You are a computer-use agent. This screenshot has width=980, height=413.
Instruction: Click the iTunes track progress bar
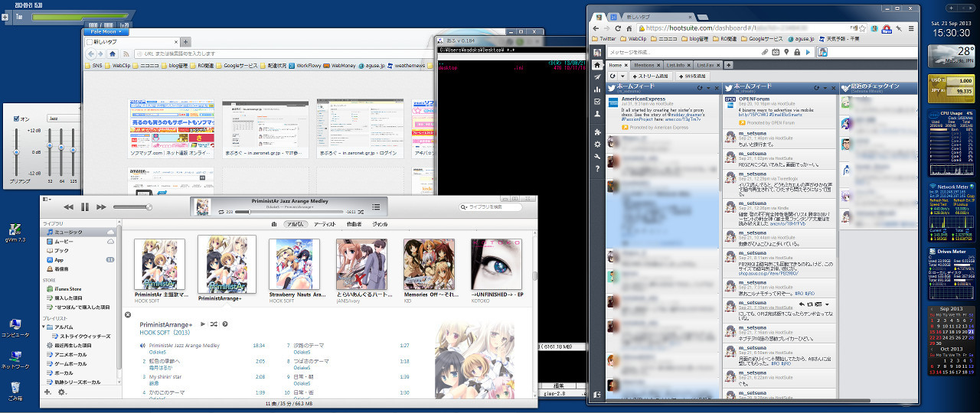(289, 211)
